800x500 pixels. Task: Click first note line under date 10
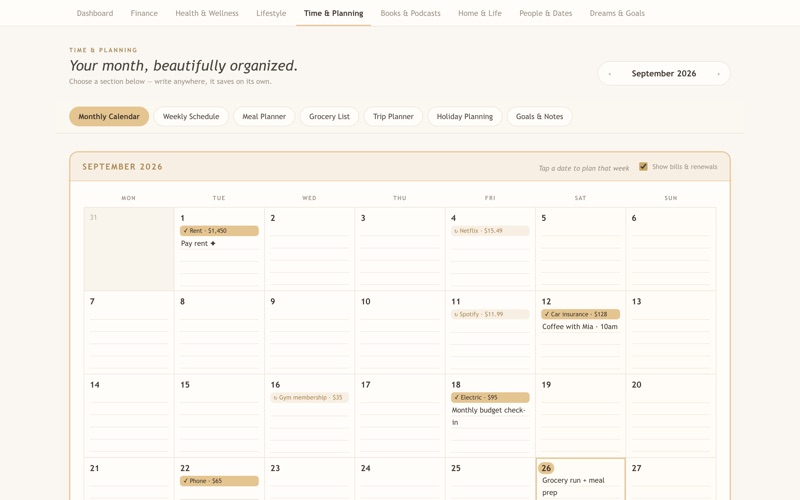click(x=399, y=314)
